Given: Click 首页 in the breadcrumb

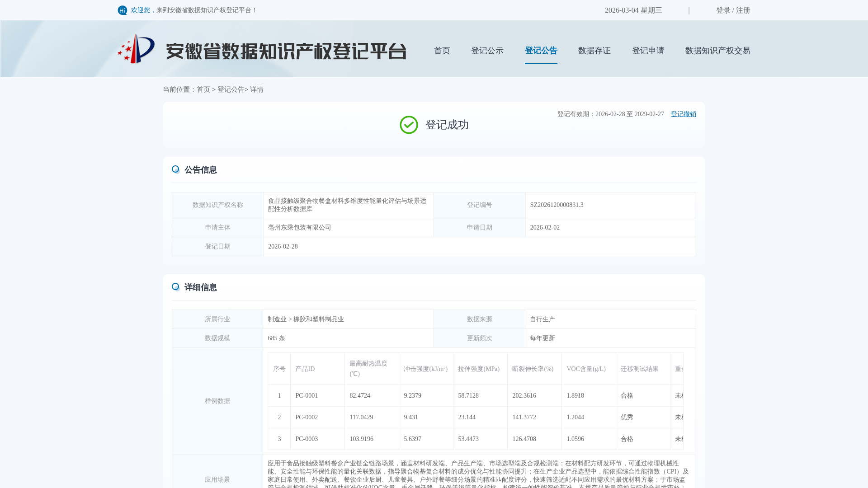Looking at the screenshot, I should (203, 89).
